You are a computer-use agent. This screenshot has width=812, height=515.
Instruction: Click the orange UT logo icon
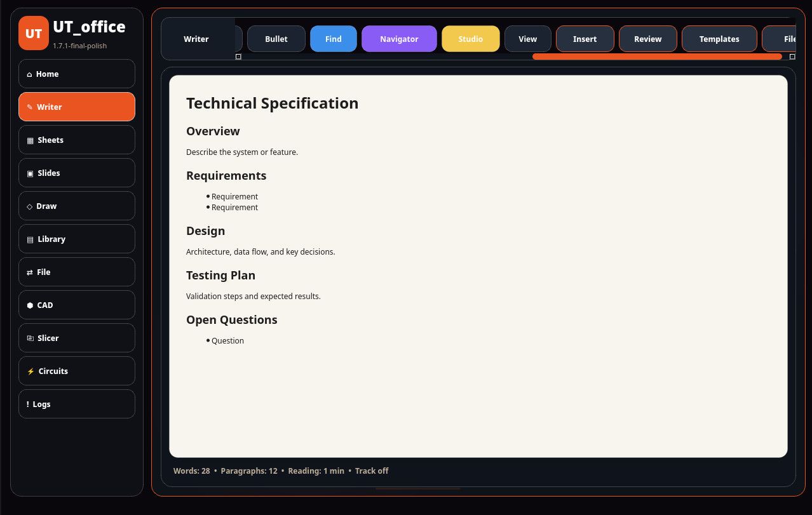34,33
